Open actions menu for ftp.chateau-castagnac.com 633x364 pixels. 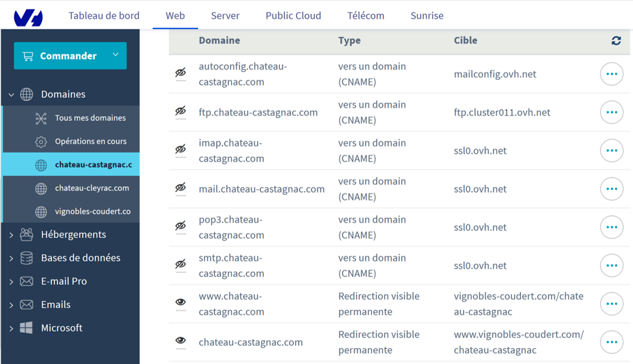point(612,112)
